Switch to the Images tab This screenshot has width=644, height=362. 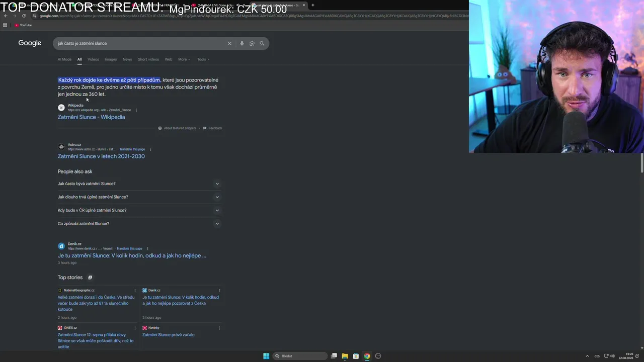pyautogui.click(x=111, y=59)
